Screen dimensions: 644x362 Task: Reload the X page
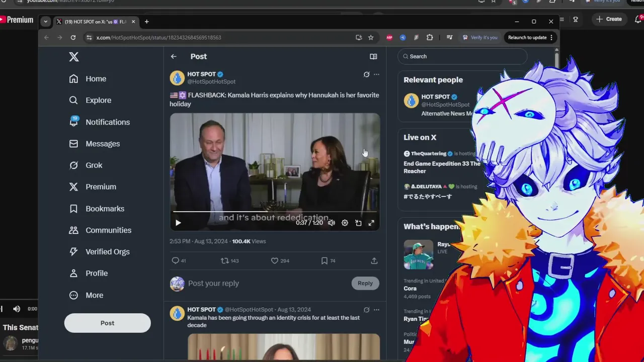coord(73,37)
